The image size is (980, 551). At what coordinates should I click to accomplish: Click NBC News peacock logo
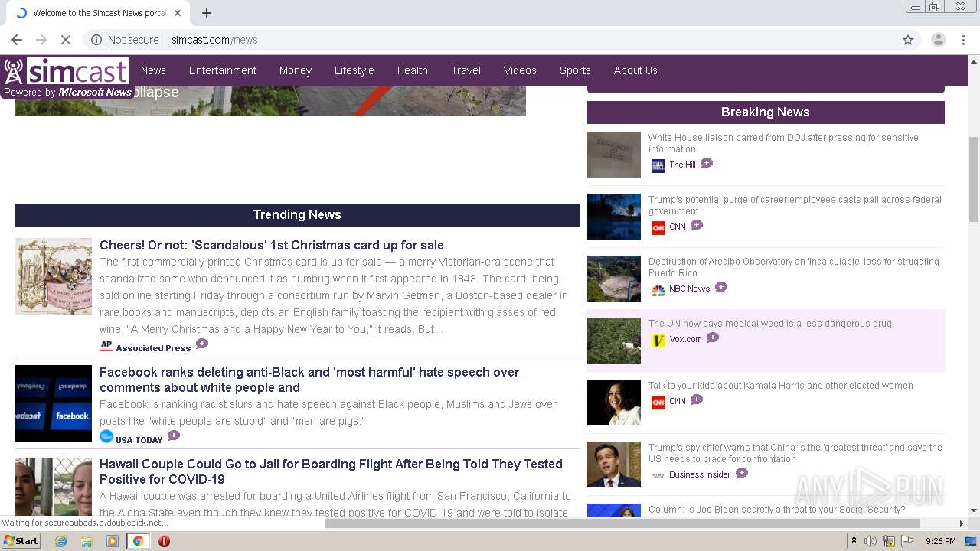(x=658, y=289)
